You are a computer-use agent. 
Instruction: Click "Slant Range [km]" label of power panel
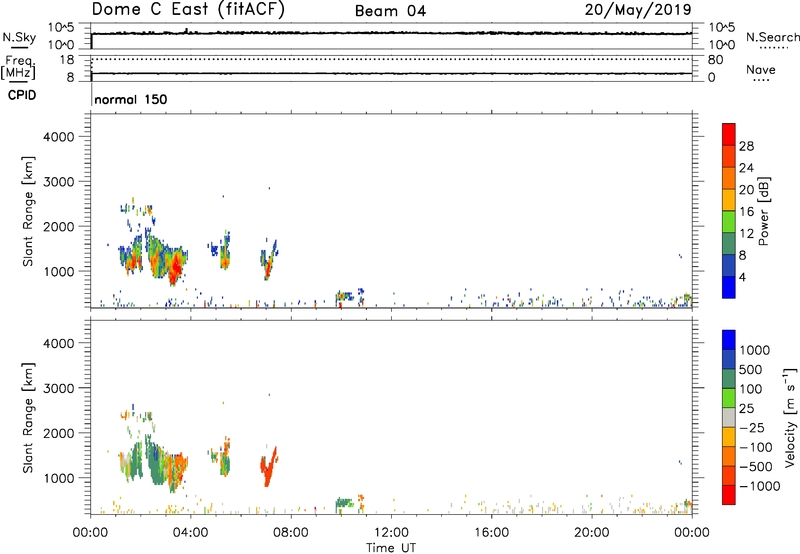(28, 211)
